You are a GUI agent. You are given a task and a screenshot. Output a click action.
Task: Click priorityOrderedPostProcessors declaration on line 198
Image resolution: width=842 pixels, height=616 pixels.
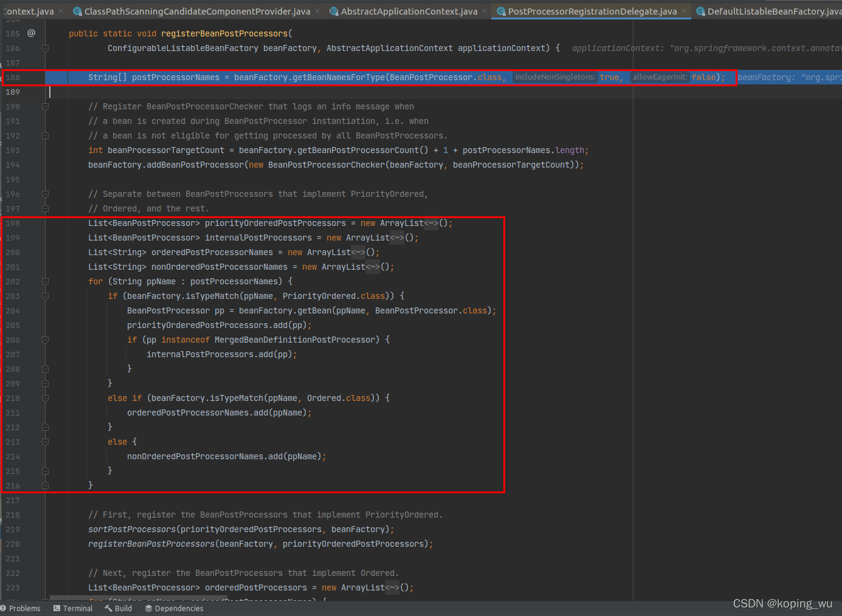pyautogui.click(x=275, y=223)
